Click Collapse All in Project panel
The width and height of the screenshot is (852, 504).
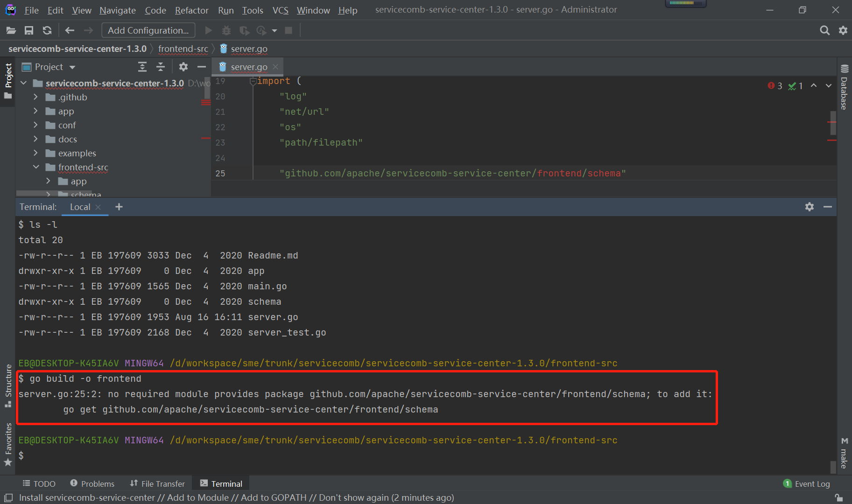(x=161, y=67)
